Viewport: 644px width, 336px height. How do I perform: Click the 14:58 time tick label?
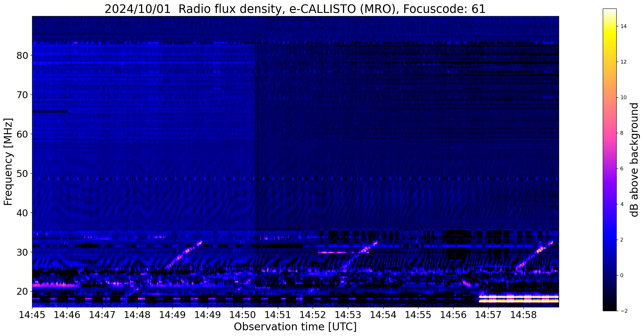[523, 314]
